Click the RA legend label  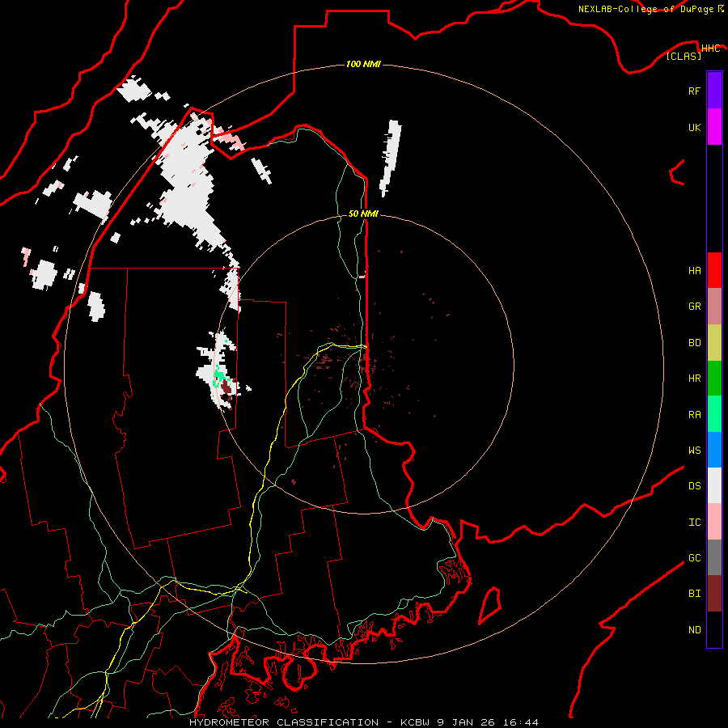pos(694,415)
